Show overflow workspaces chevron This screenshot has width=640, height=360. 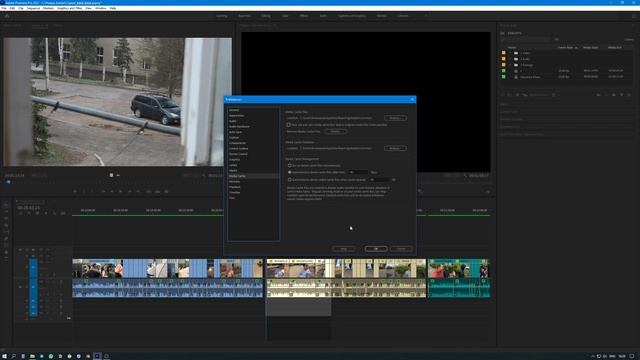point(426,16)
